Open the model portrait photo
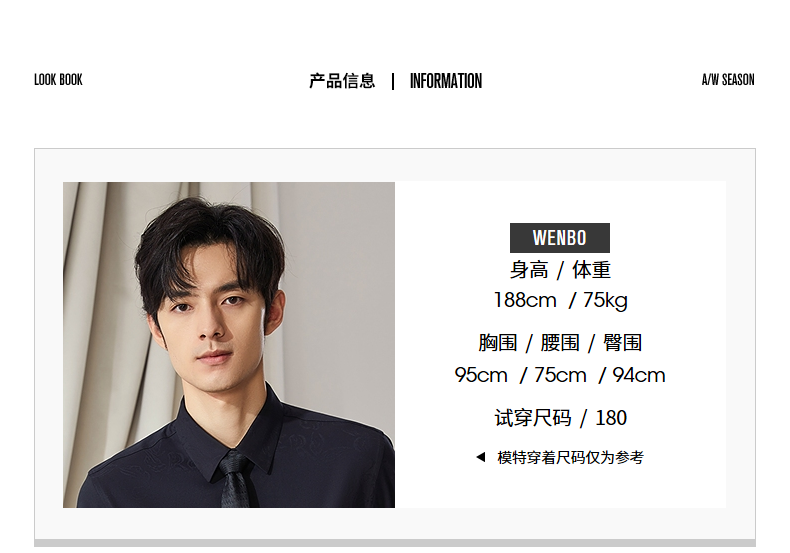790x553 pixels. pyautogui.click(x=229, y=344)
